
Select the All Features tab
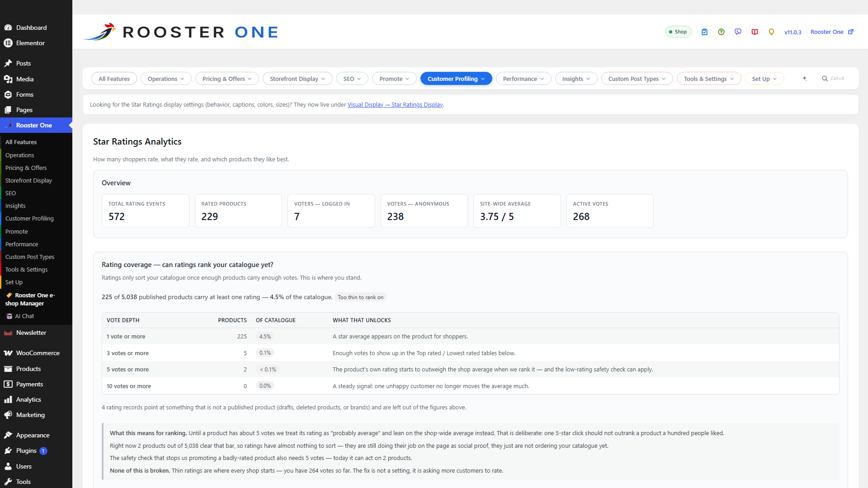click(x=114, y=79)
